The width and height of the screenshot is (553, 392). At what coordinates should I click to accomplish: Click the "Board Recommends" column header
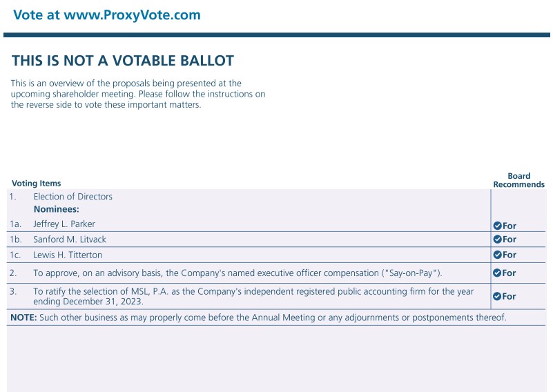click(518, 180)
